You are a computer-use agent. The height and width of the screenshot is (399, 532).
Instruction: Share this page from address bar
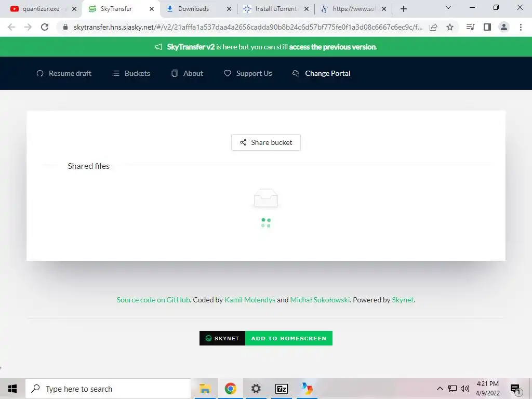(x=433, y=27)
